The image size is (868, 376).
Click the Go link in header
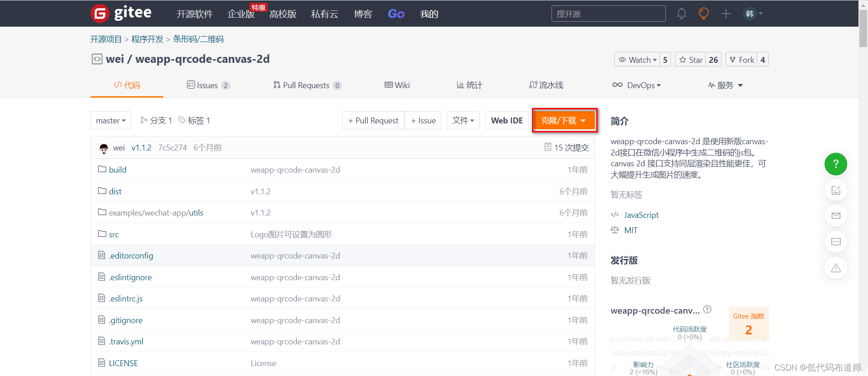(396, 14)
